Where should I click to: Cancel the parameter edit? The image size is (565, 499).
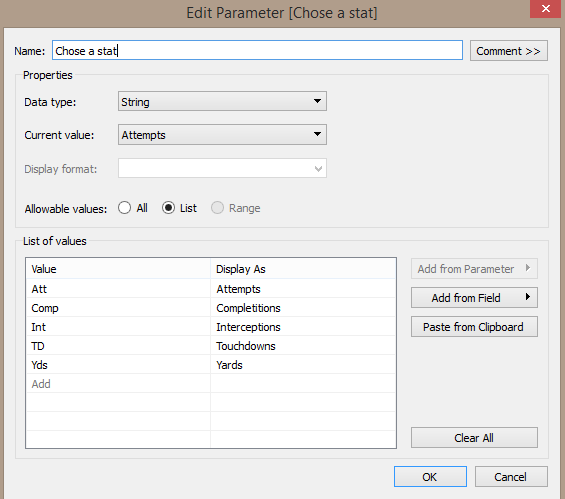click(x=511, y=477)
